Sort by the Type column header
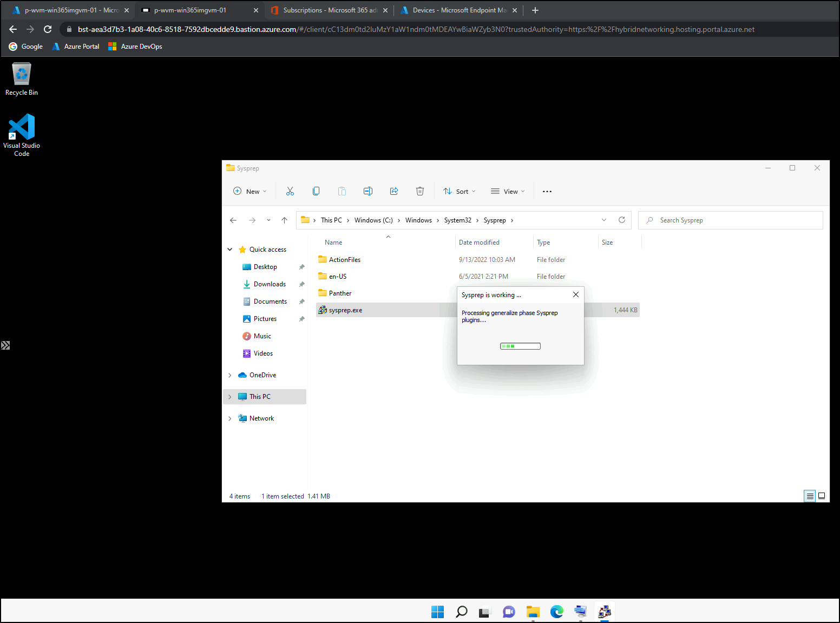This screenshot has width=840, height=623. coord(543,242)
